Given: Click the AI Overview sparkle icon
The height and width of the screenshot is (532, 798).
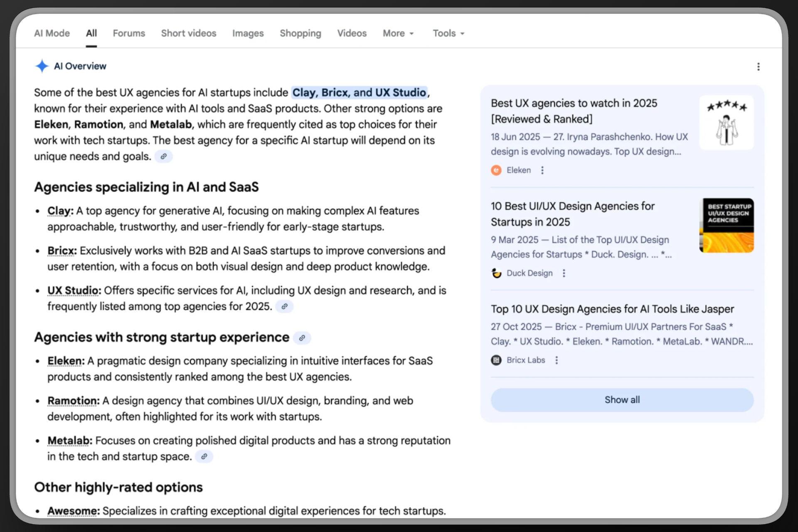Looking at the screenshot, I should click(42, 66).
